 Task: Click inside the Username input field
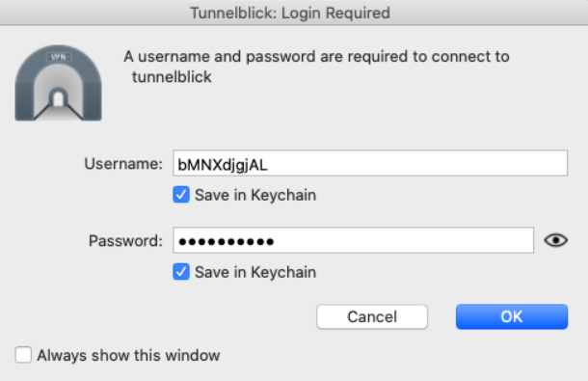(x=370, y=163)
